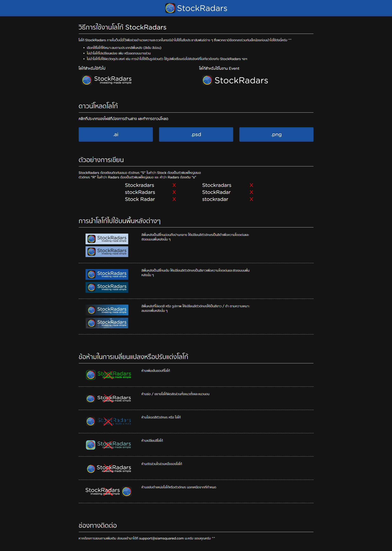
Task: Click the incorrect spelling "Stock Radar" text
Action: [140, 199]
